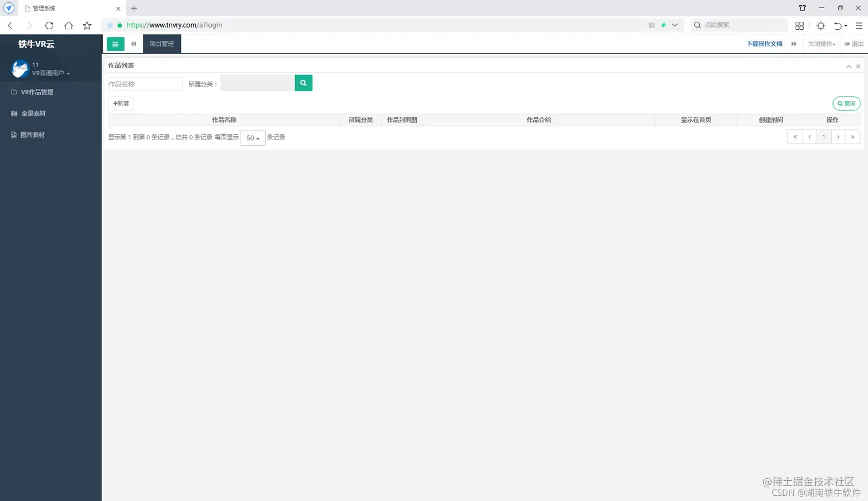Select the 管理系统 browser tab
The image size is (868, 501).
tap(72, 9)
